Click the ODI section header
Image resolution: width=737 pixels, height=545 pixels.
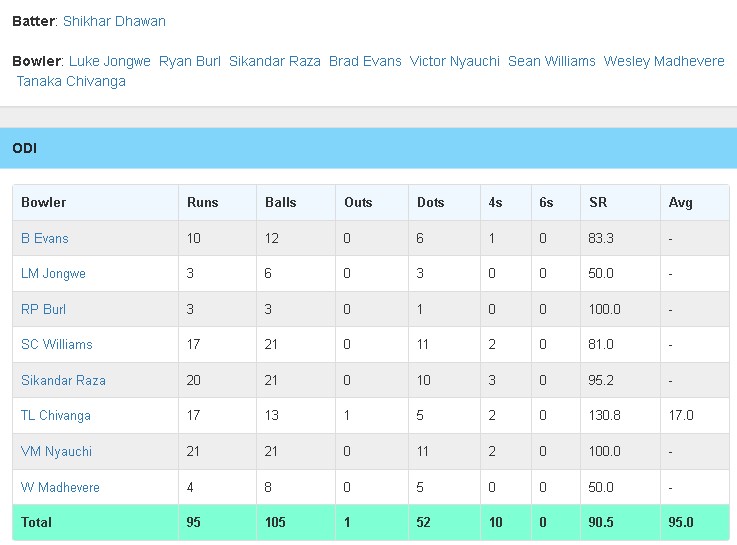(25, 149)
